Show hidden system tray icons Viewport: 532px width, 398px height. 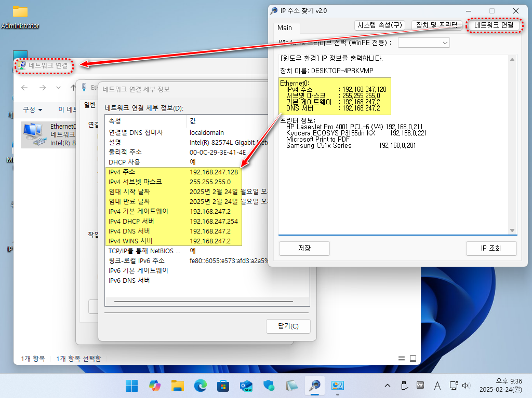point(388,386)
